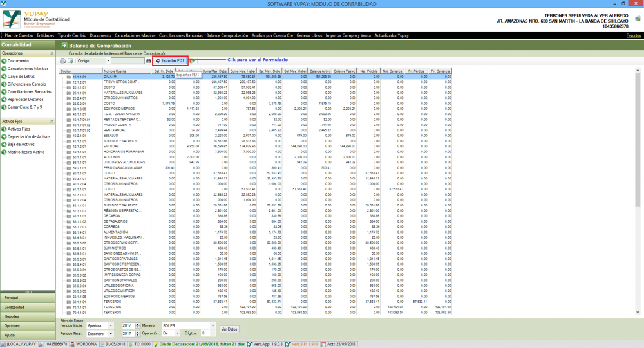Open the Ayuda module panel

tap(28, 335)
